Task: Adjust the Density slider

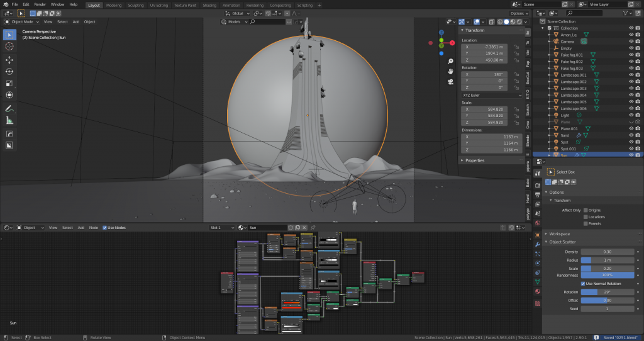Action: pyautogui.click(x=607, y=252)
